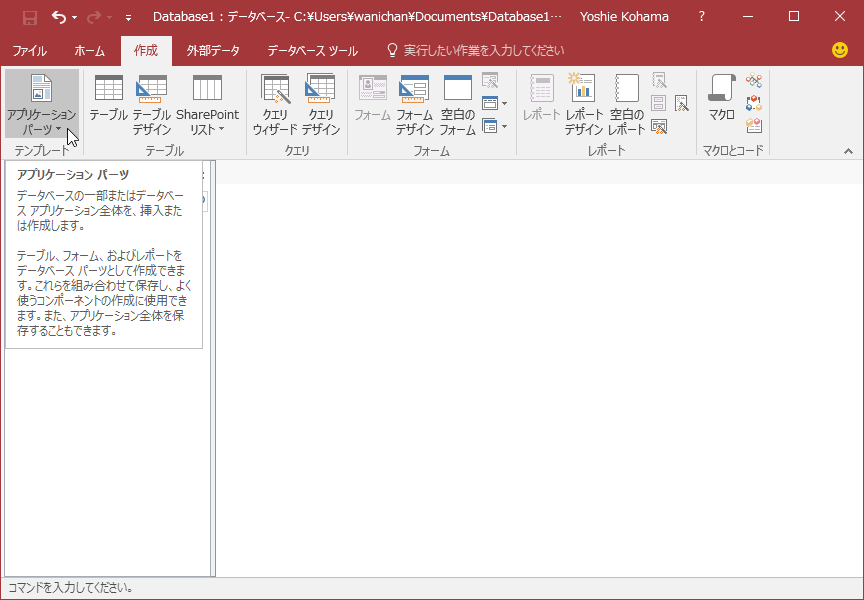Click the Help question mark icon
This screenshot has height=600, width=864.
tap(701, 17)
